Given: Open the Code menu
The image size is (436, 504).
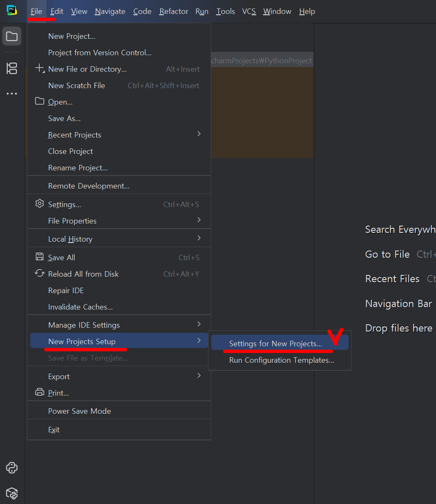Looking at the screenshot, I should pos(142,11).
